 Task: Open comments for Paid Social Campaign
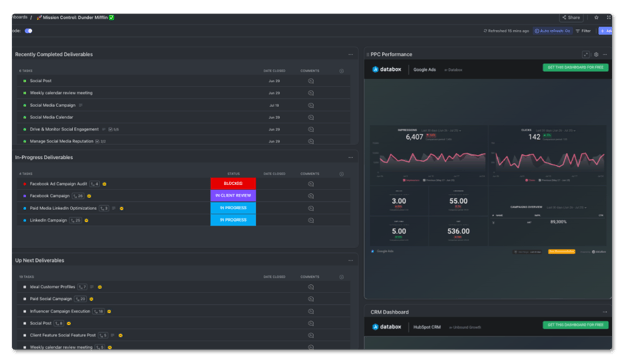pyautogui.click(x=311, y=299)
